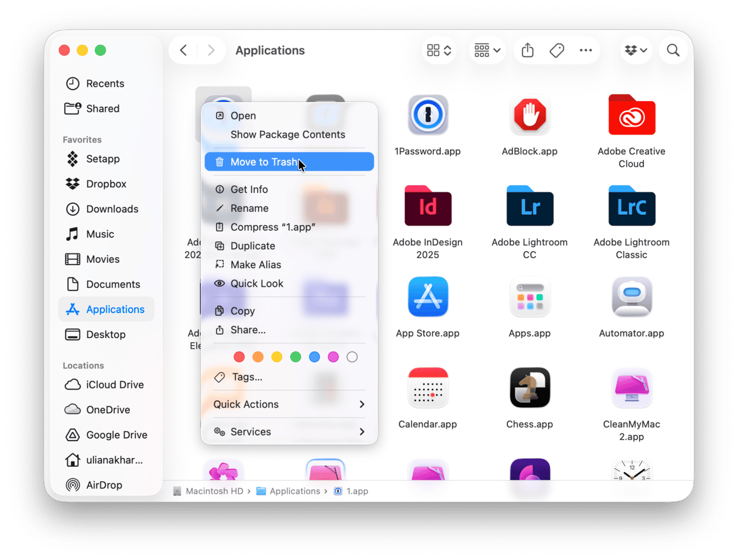Viewport: 738px width, 560px height.
Task: Open the toolbar more actions ellipsis
Action: point(586,50)
